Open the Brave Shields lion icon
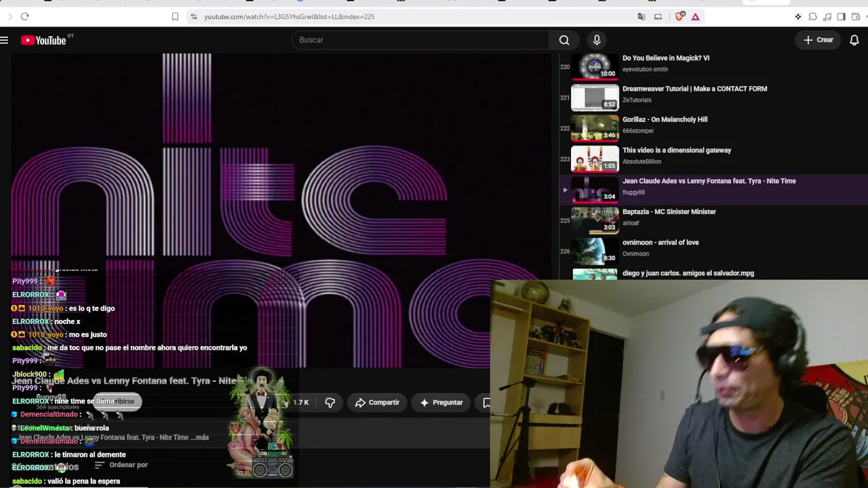 (679, 16)
